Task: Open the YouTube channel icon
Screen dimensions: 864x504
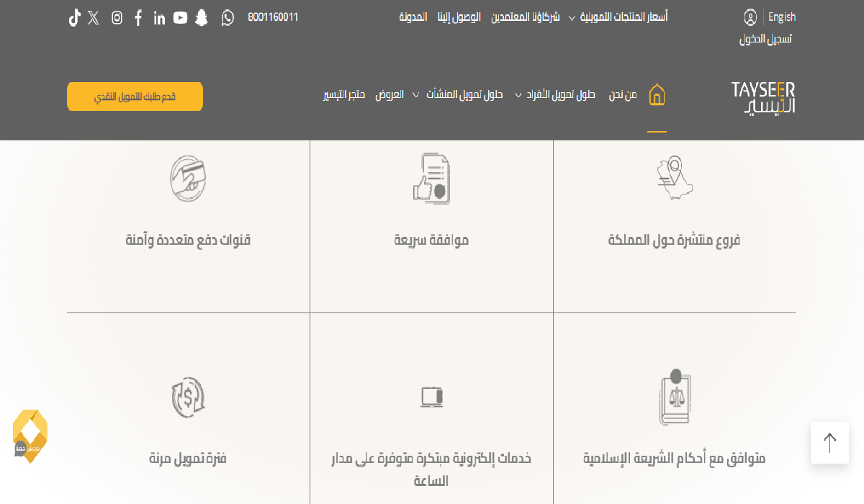Action: (x=180, y=17)
